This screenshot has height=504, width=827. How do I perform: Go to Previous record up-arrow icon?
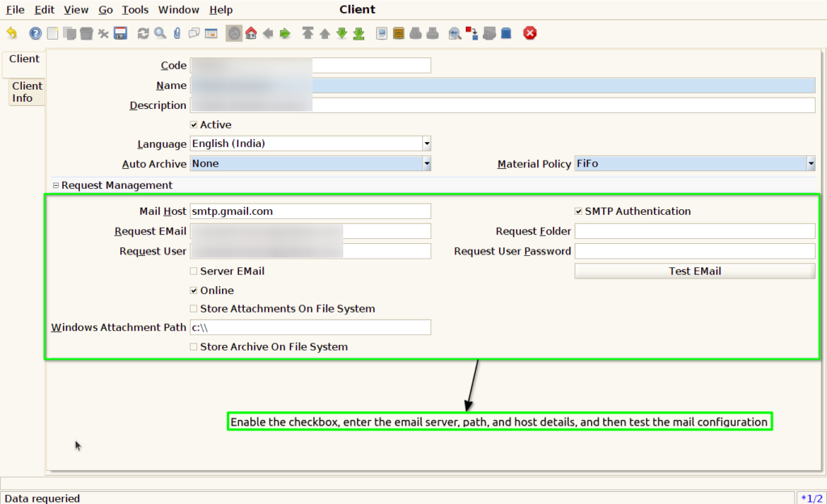325,33
